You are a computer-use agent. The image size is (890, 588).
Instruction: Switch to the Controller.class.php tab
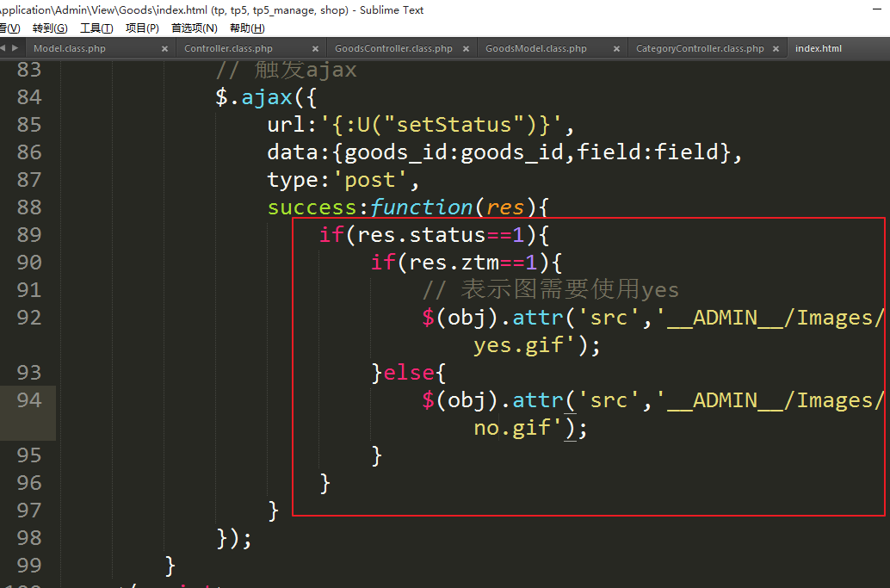(x=228, y=49)
